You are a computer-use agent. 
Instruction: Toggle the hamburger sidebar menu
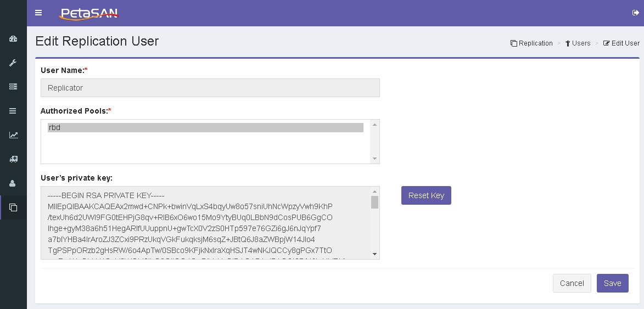pyautogui.click(x=38, y=13)
